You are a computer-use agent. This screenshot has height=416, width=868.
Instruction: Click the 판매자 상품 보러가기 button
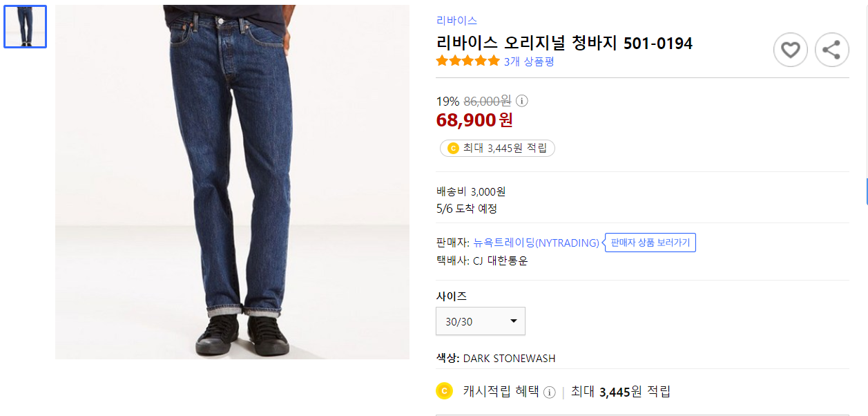pyautogui.click(x=649, y=242)
